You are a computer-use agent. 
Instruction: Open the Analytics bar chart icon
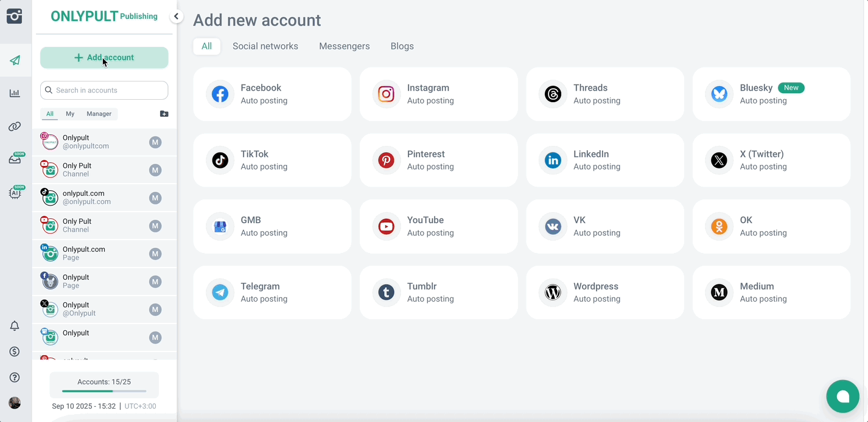pos(15,92)
